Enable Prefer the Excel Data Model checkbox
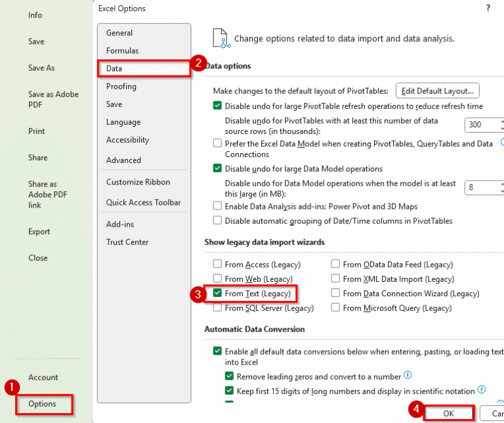504x423 pixels. (x=217, y=143)
